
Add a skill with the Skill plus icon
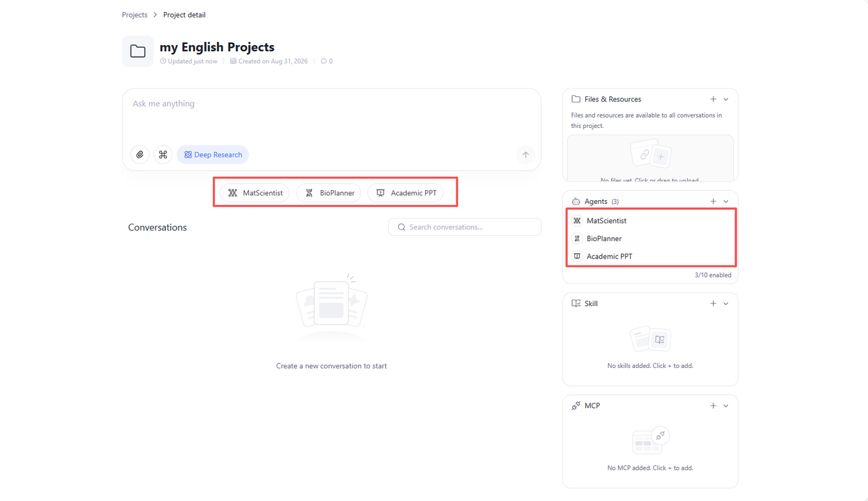click(x=713, y=303)
